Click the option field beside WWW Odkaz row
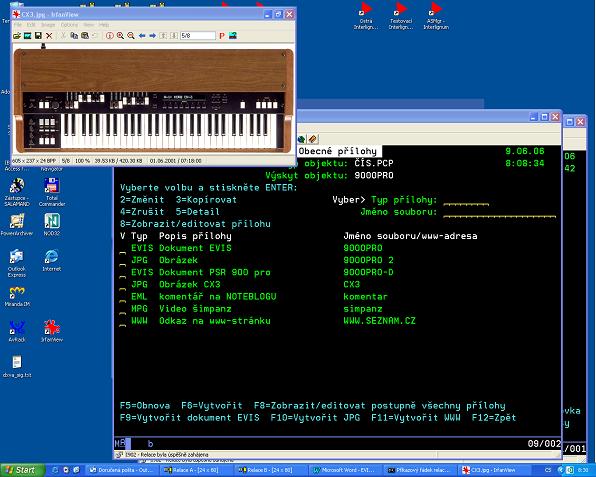This screenshot has width=596, height=477. [123, 322]
